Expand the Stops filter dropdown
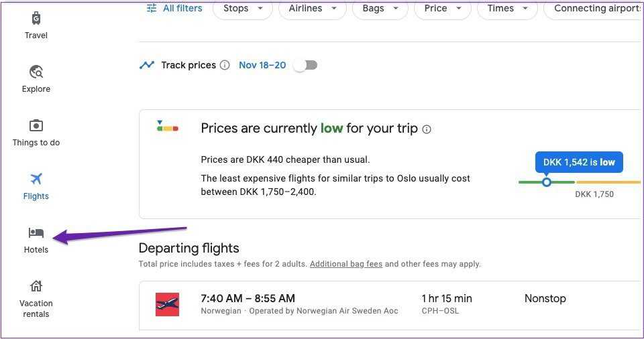The height and width of the screenshot is (339, 644). point(242,9)
